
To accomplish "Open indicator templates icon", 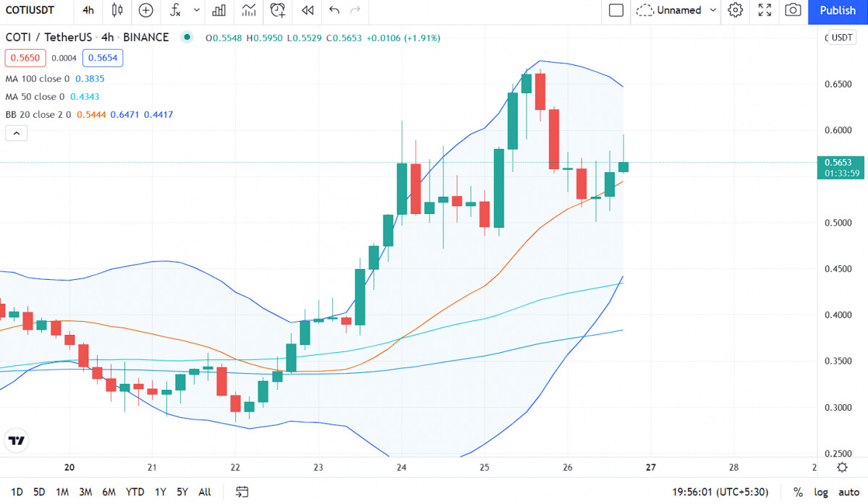I will [x=249, y=10].
